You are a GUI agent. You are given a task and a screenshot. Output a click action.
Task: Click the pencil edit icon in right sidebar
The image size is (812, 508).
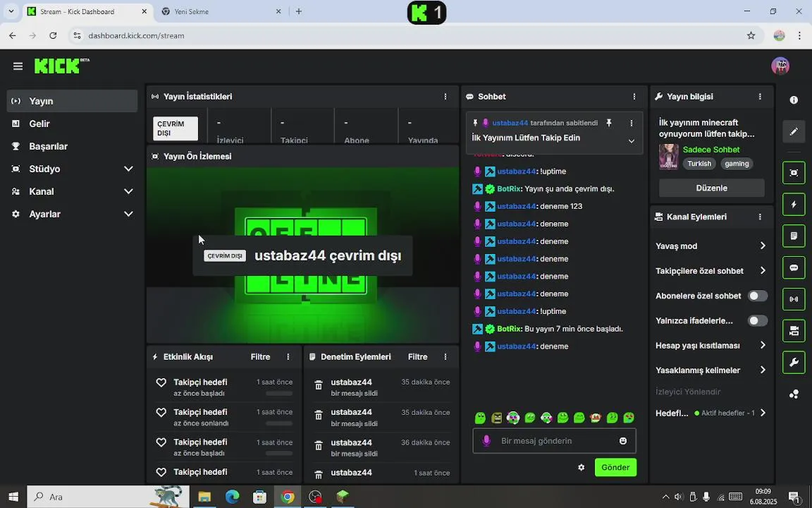point(794,132)
